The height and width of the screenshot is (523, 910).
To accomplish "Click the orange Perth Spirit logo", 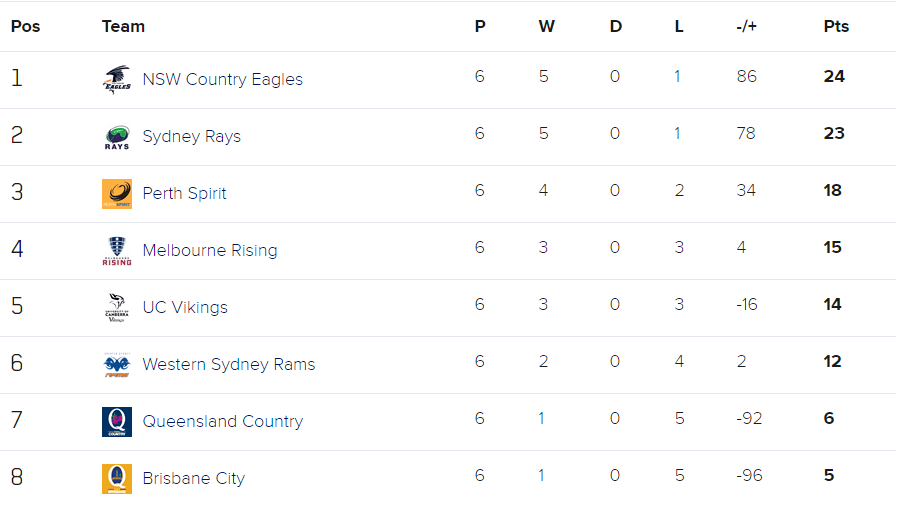I will (117, 194).
